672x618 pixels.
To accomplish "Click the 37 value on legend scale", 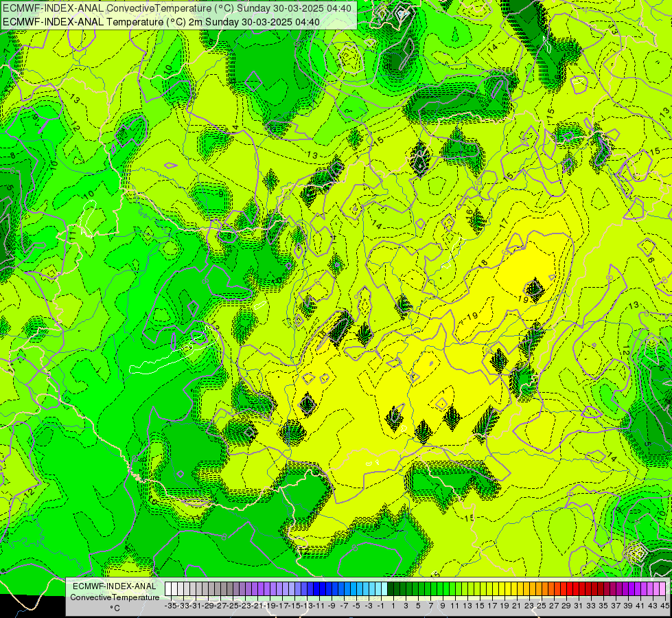I will pos(616,606).
